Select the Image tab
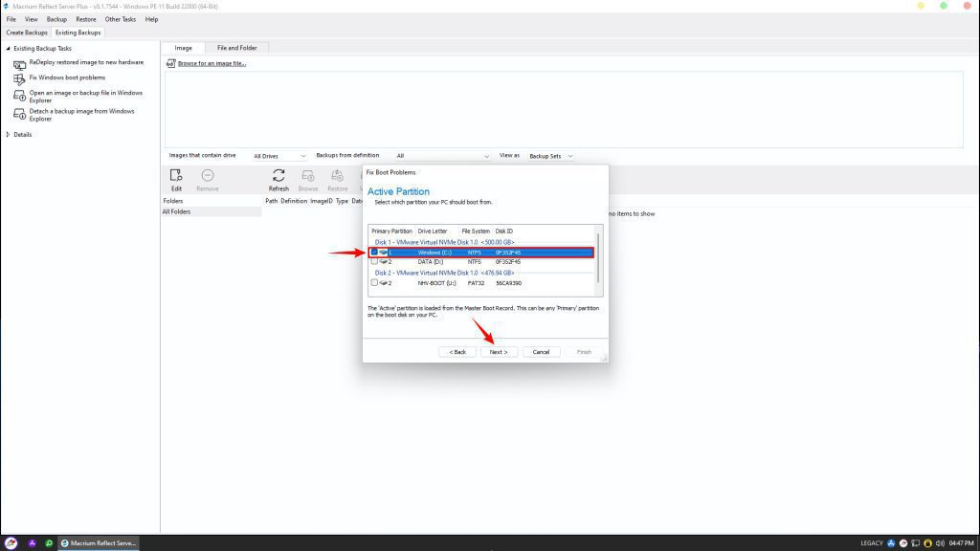 (183, 48)
